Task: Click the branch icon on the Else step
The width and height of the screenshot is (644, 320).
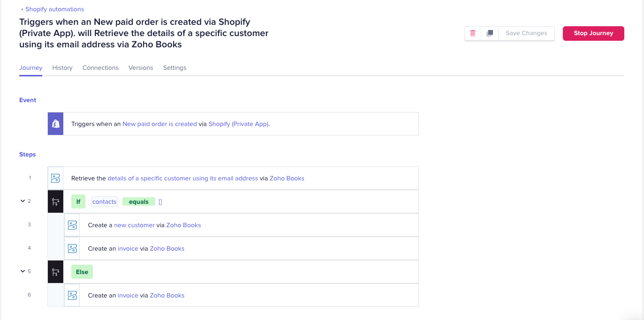Action: coord(55,272)
